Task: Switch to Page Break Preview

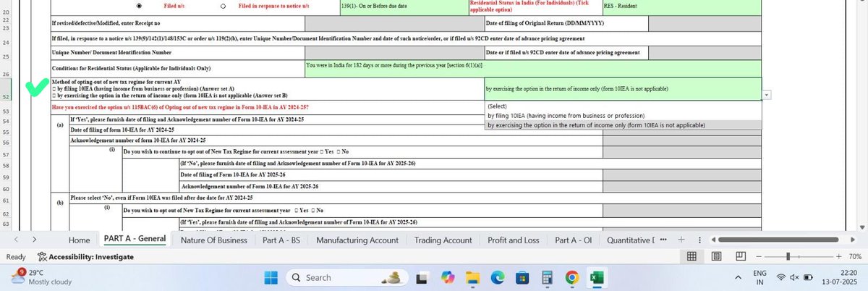Action: click(x=741, y=256)
